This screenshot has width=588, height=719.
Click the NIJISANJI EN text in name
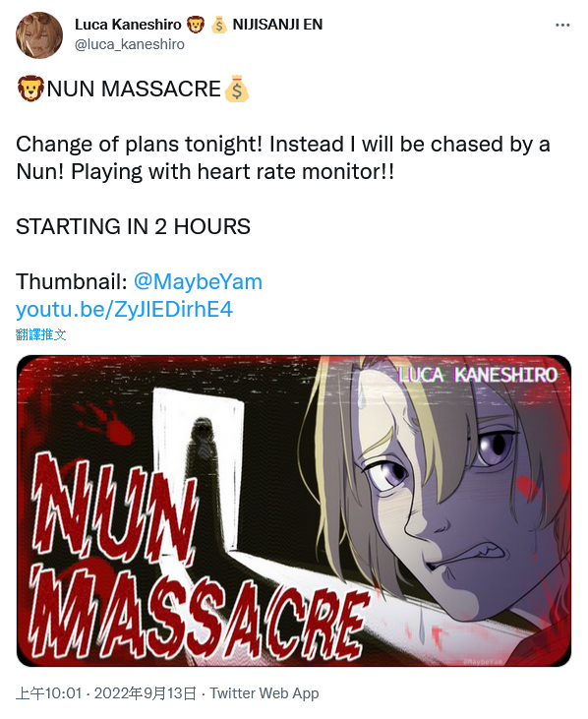(277, 25)
